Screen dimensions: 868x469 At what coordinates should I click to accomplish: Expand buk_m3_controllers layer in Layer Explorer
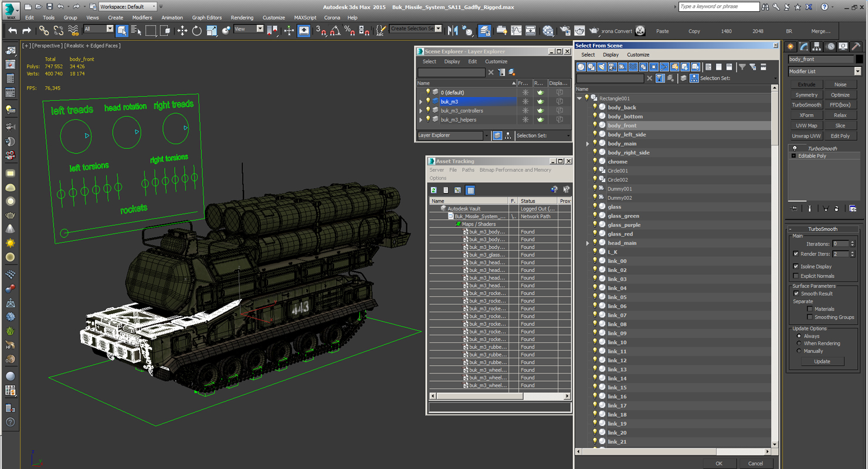tap(421, 111)
